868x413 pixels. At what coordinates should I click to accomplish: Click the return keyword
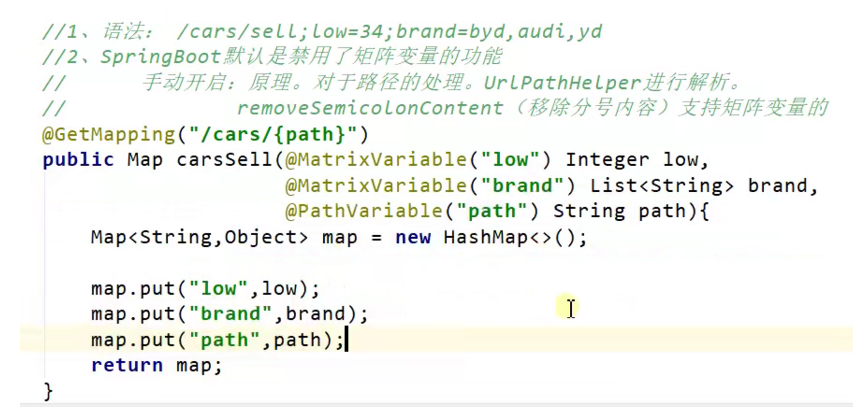click(127, 365)
